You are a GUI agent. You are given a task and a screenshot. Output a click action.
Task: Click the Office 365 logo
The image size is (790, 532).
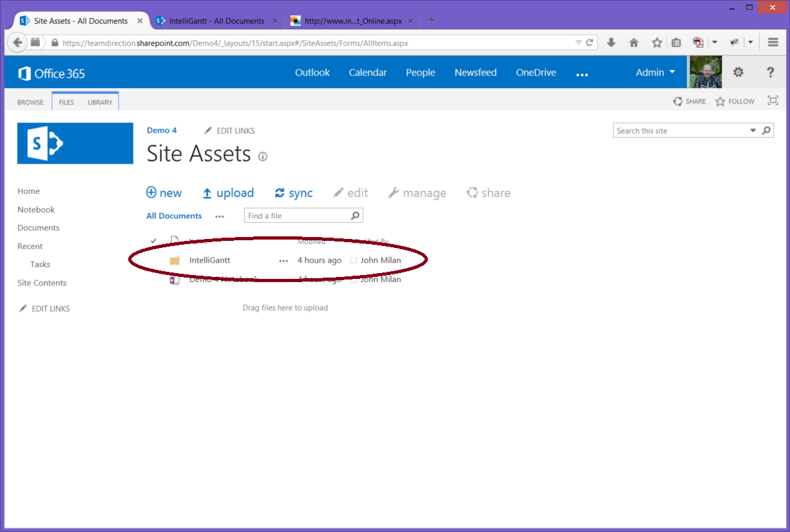pos(52,73)
